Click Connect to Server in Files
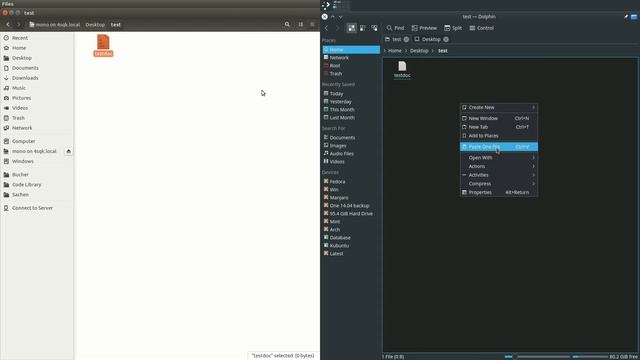Image resolution: width=640 pixels, height=360 pixels. tap(32, 208)
